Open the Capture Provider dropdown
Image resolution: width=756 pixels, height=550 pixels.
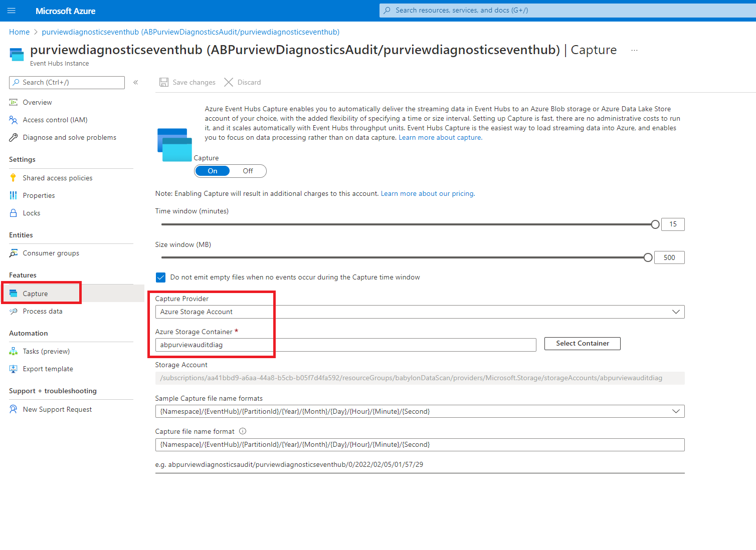[420, 312]
